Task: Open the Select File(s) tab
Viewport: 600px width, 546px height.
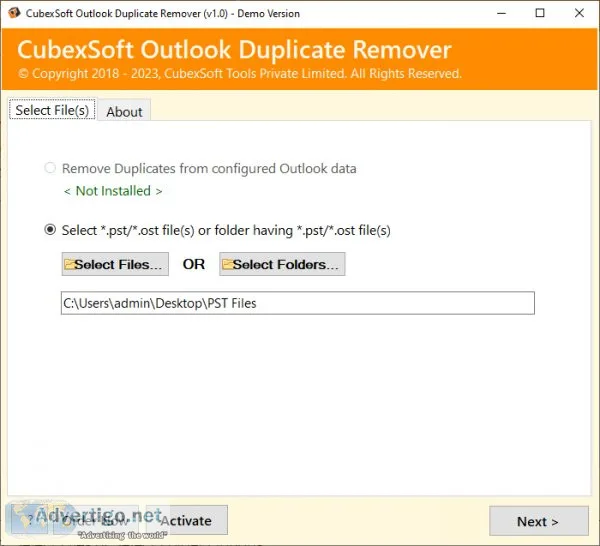Action: pyautogui.click(x=52, y=110)
